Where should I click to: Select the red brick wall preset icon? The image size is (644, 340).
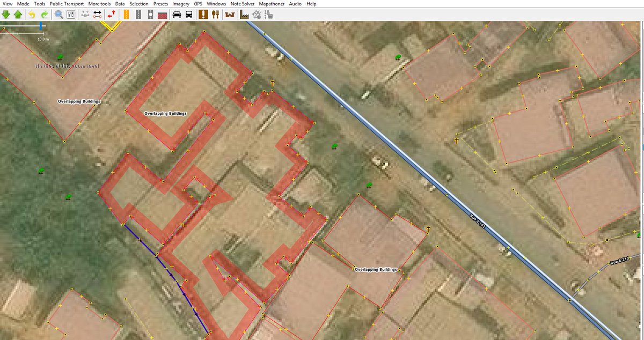pyautogui.click(x=162, y=14)
